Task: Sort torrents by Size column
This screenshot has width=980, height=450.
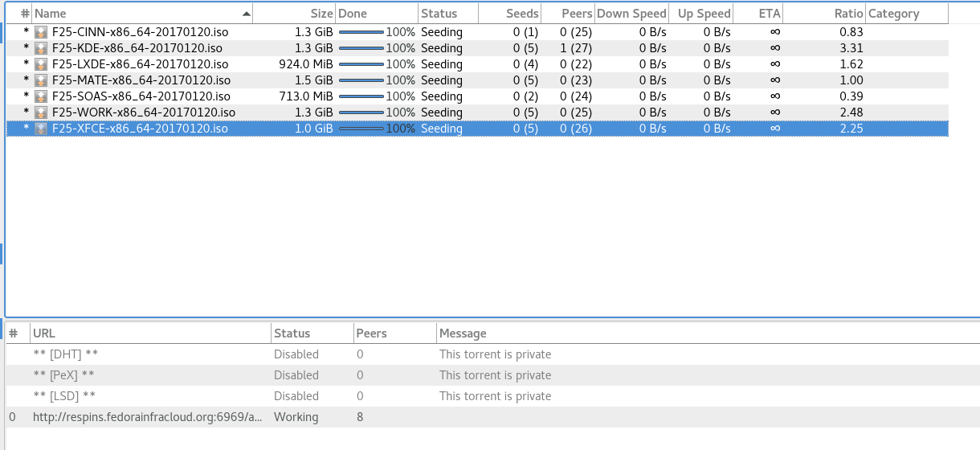Action: coord(294,14)
